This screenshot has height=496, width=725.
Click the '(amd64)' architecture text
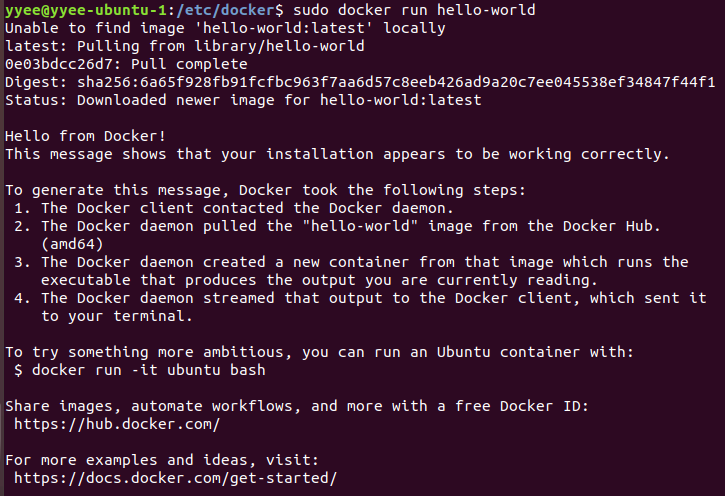[72, 244]
